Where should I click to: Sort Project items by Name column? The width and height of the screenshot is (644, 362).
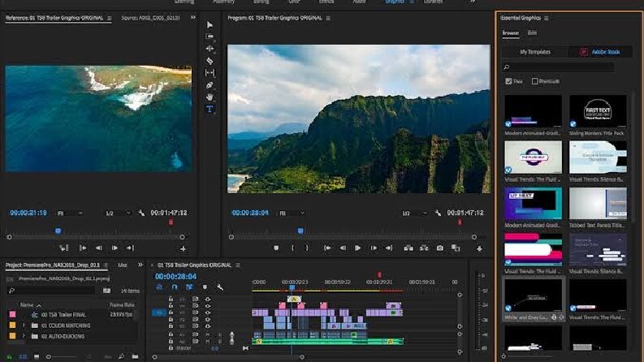pyautogui.click(x=27, y=305)
